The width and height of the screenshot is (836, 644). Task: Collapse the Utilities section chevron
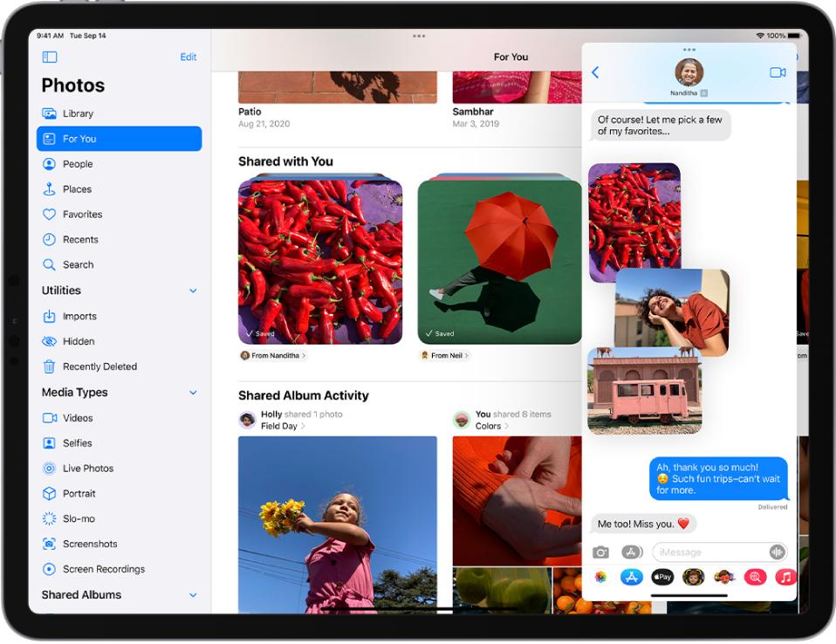click(193, 291)
